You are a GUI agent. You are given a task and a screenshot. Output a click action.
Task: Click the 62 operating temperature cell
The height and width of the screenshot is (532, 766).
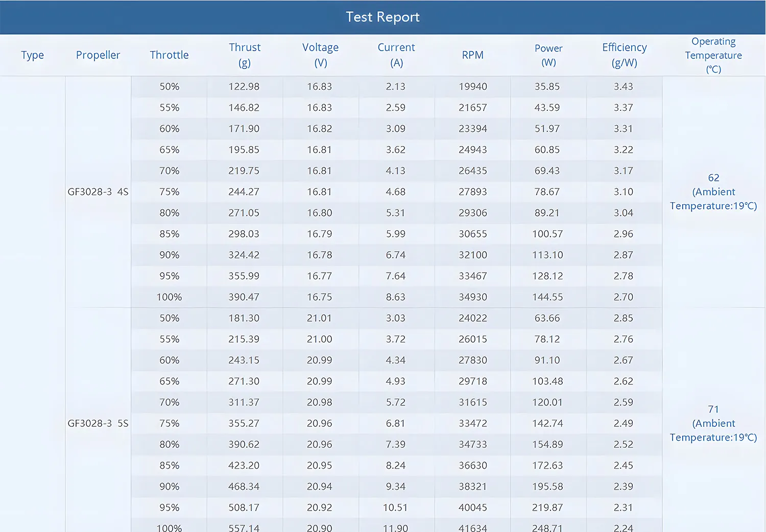[713, 192]
